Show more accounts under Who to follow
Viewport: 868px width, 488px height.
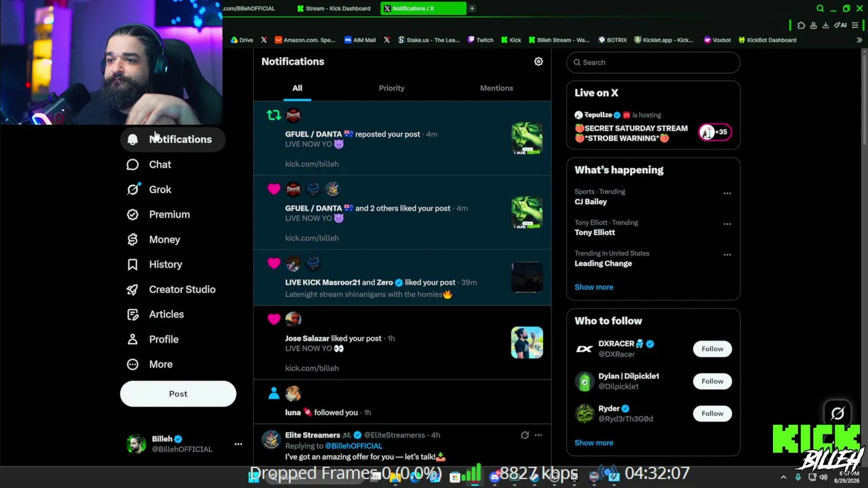point(594,443)
